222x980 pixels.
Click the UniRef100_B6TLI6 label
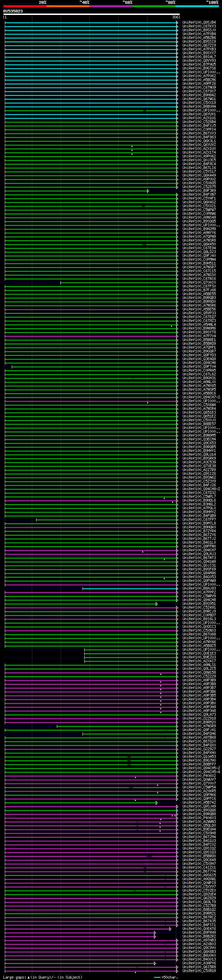click(x=199, y=168)
